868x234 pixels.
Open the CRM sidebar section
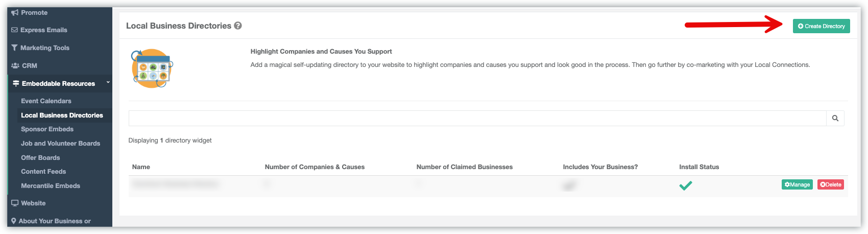[29, 66]
